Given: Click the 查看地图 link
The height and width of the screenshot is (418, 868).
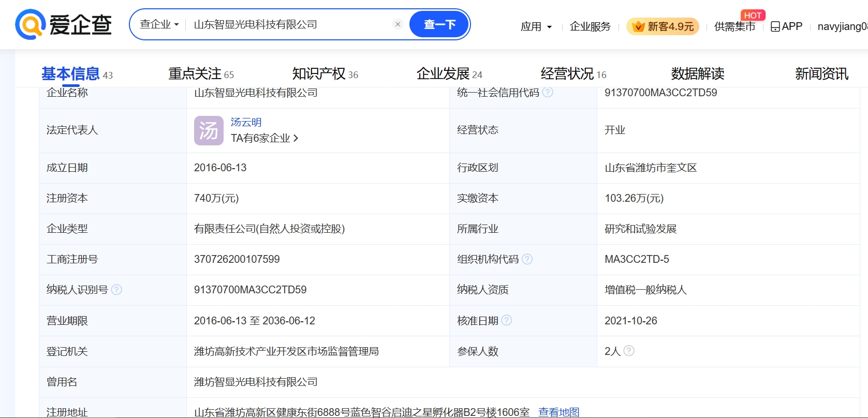Looking at the screenshot, I should [x=559, y=412].
